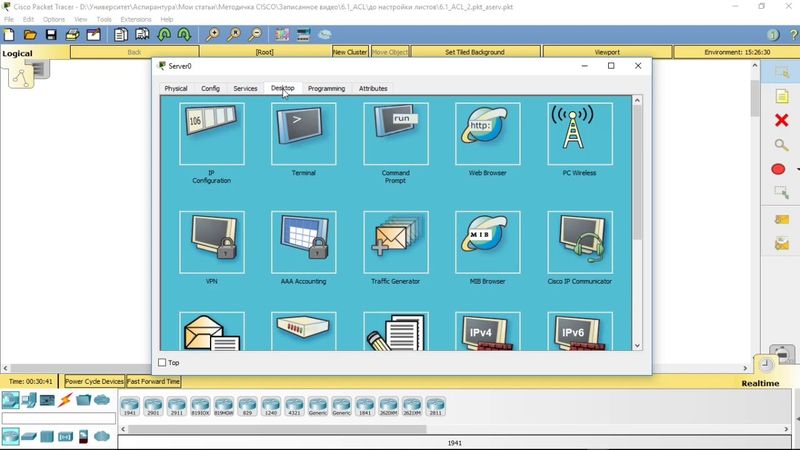Click device list horizontal scrollbar
Image resolution: width=800 pixels, height=450 pixels.
[x=277, y=429]
